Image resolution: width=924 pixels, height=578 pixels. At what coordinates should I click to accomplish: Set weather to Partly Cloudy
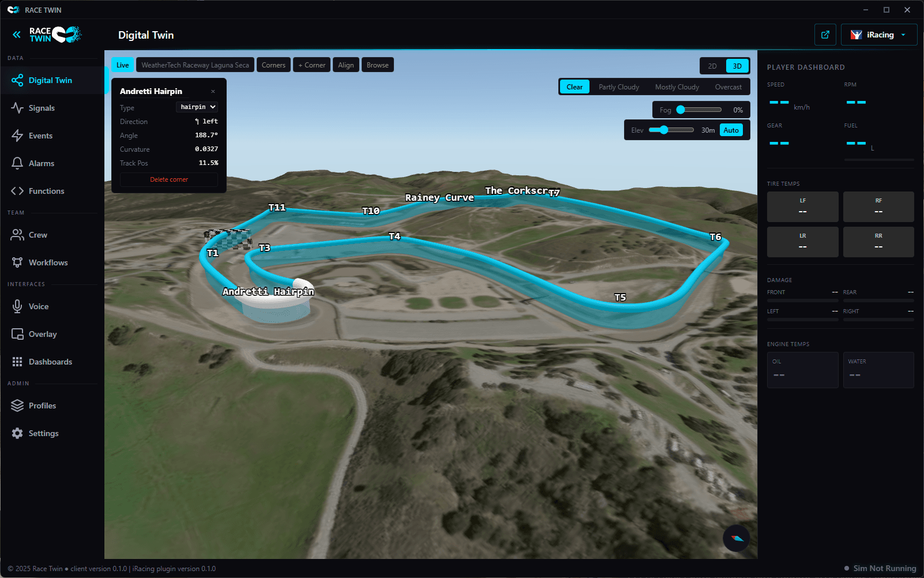(619, 87)
